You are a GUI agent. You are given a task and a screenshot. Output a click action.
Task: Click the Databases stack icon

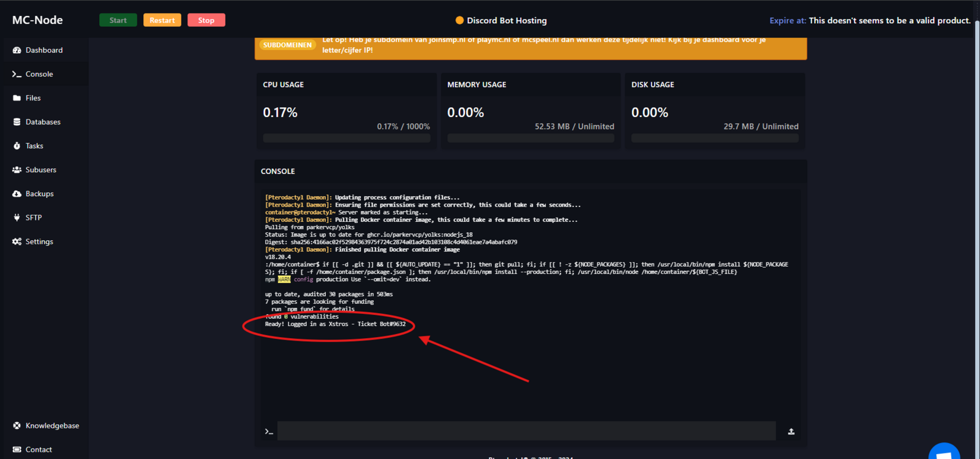coord(17,122)
